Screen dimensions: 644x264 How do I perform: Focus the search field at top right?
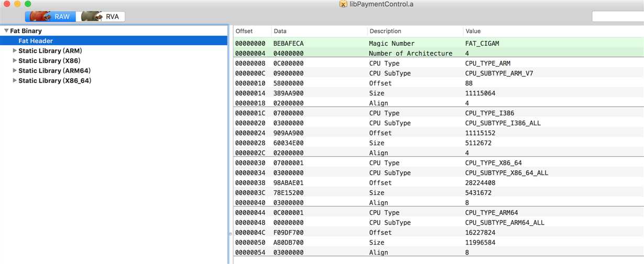tap(618, 17)
